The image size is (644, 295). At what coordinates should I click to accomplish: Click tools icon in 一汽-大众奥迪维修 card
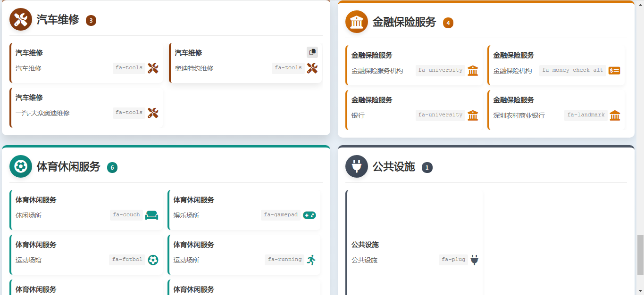tap(153, 113)
